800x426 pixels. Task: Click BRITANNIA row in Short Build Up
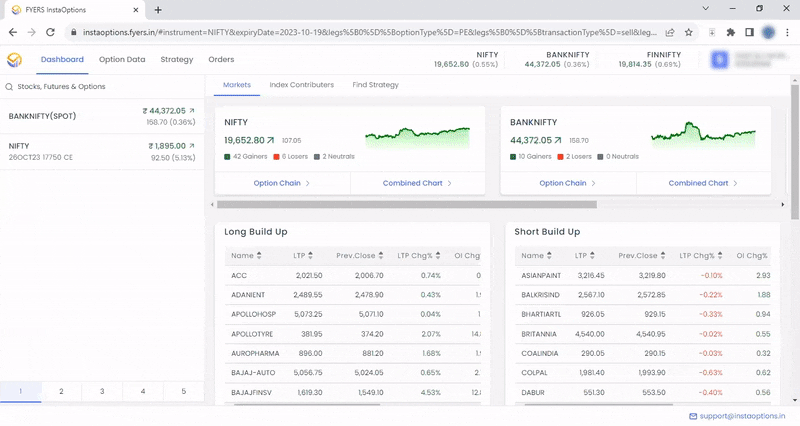click(643, 334)
